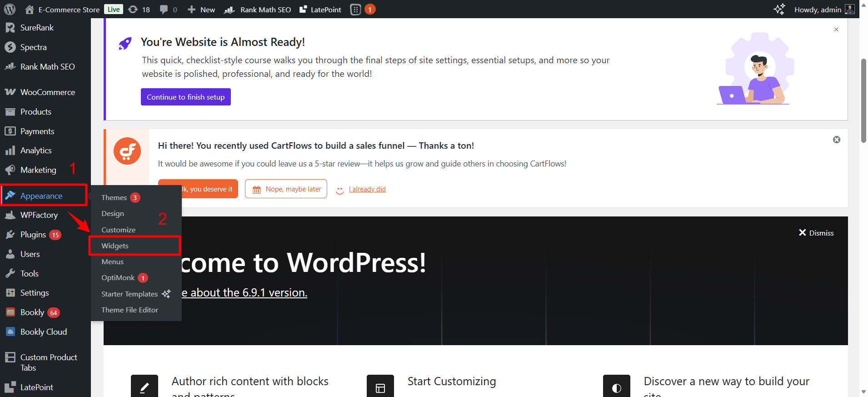This screenshot has width=868, height=397.
Task: Select Starter Templates from submenu
Action: tap(130, 294)
